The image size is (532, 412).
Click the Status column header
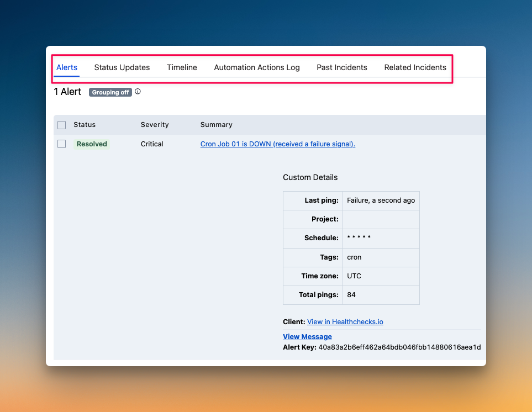(85, 125)
